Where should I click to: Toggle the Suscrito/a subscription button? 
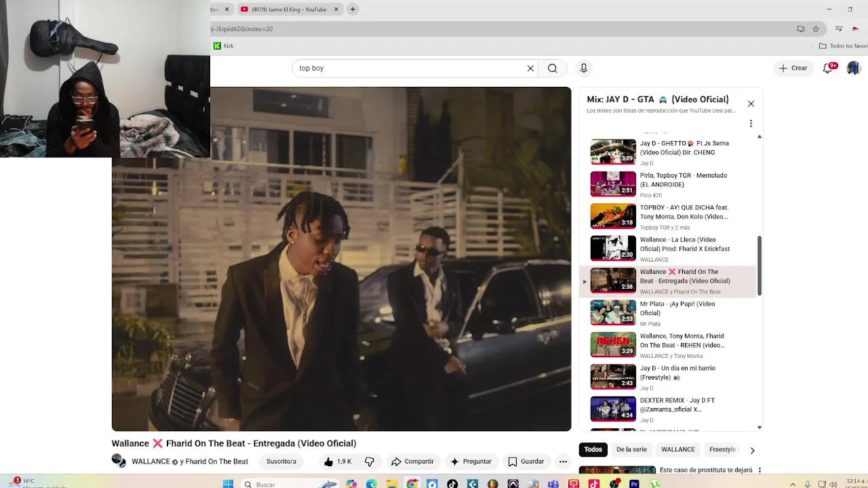(281, 462)
